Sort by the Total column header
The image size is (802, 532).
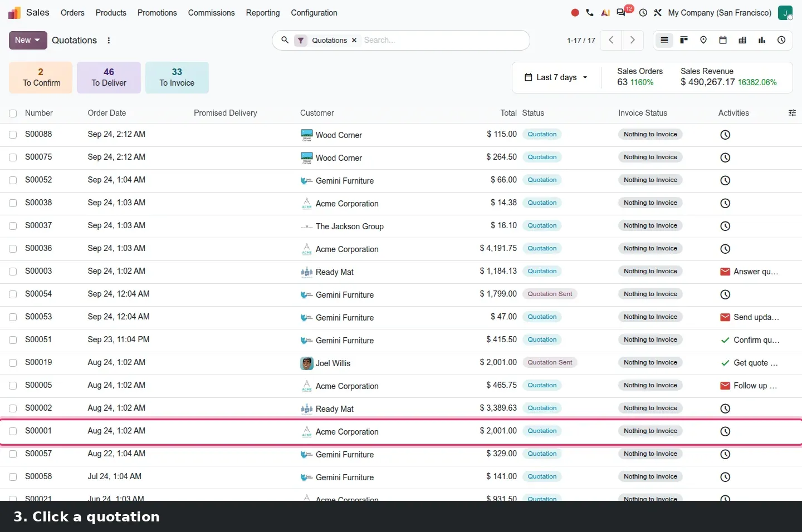point(508,113)
